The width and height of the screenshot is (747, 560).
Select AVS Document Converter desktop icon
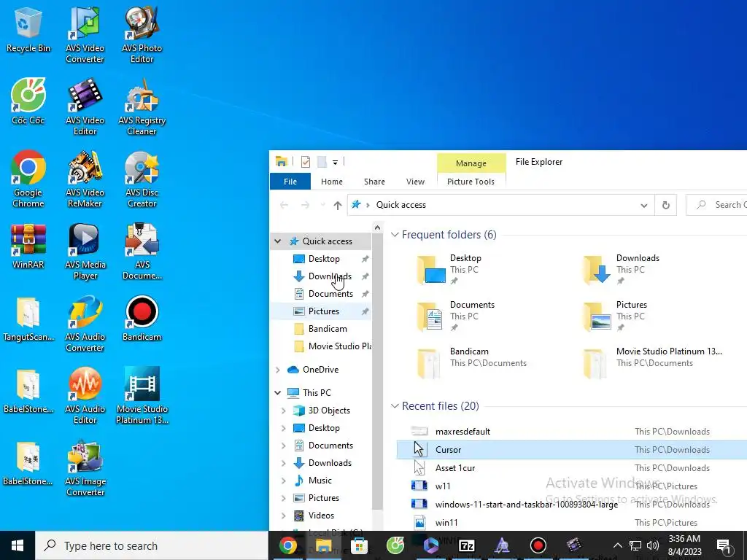(x=142, y=252)
